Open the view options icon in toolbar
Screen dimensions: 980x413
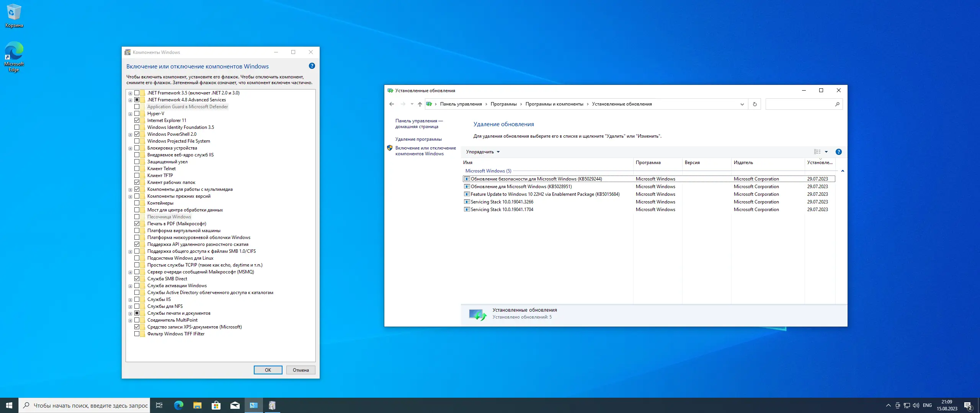point(817,152)
